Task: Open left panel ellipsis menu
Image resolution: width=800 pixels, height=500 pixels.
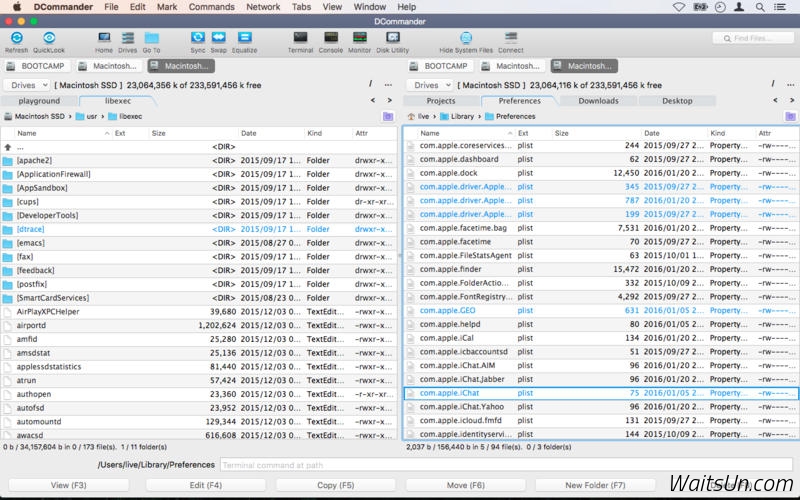Action: click(388, 85)
